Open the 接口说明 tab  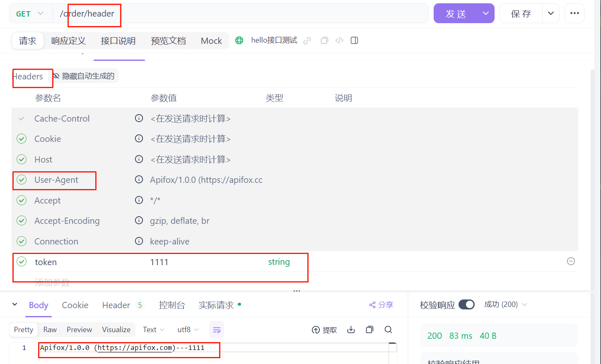click(x=118, y=41)
